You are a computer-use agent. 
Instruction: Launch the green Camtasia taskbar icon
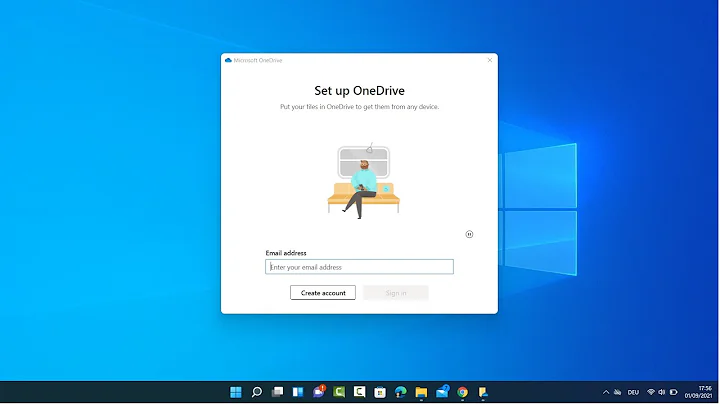[339, 392]
